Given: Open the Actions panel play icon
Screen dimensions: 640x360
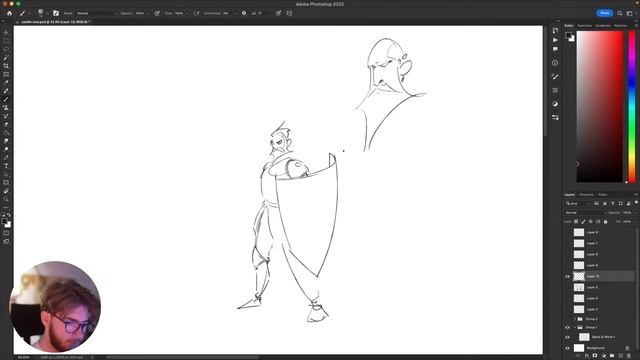Looking at the screenshot, I should pyautogui.click(x=555, y=40).
